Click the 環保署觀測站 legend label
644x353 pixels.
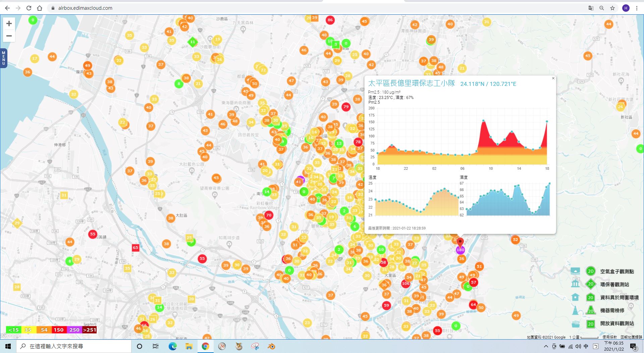614,285
